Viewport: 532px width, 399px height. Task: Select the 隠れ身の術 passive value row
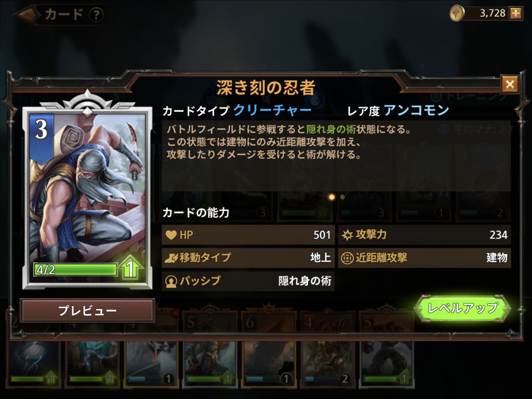tap(248, 281)
